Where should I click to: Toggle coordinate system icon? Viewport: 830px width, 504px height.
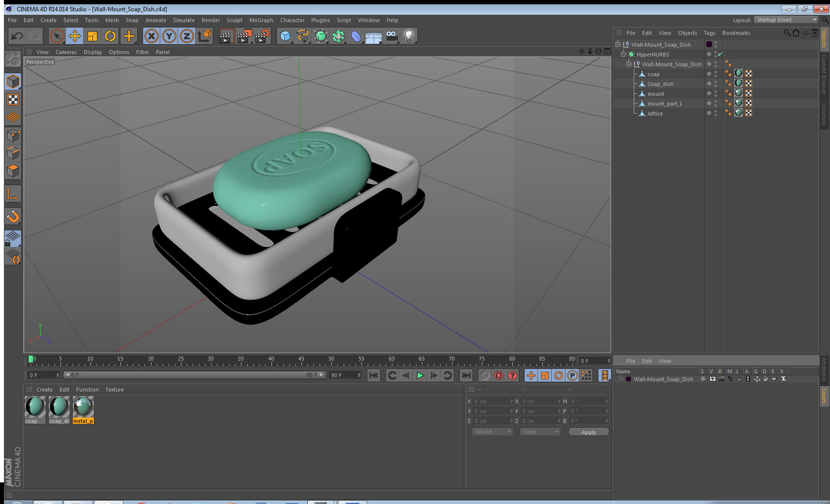click(205, 36)
